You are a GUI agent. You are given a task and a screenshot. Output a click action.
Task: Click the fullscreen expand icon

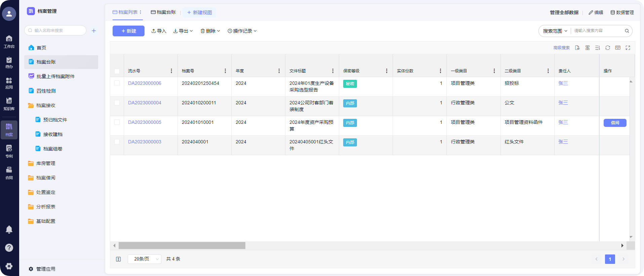tap(628, 48)
